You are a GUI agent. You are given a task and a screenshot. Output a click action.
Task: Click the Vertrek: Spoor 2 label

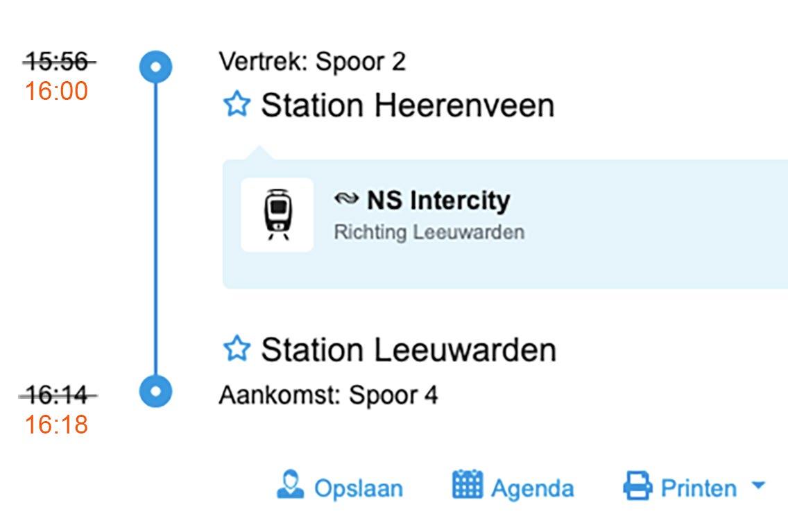tap(312, 62)
